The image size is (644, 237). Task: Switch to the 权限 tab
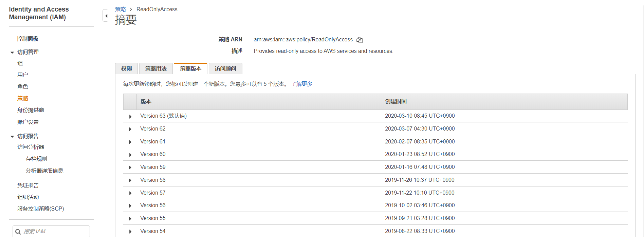[x=126, y=68]
